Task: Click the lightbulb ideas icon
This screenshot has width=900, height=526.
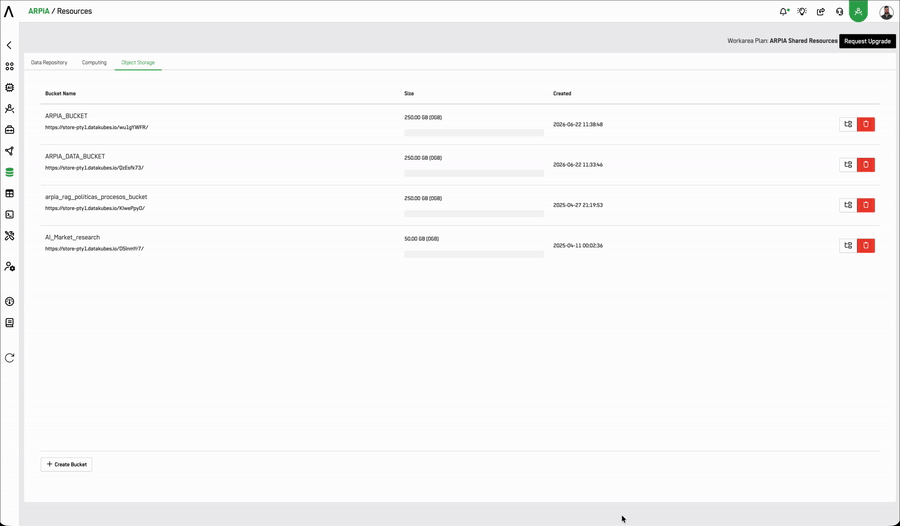Action: tap(802, 11)
